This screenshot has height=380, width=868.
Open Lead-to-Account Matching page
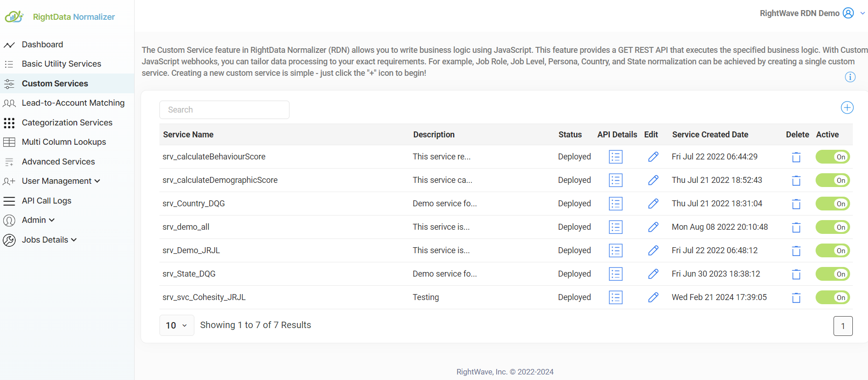coord(73,103)
